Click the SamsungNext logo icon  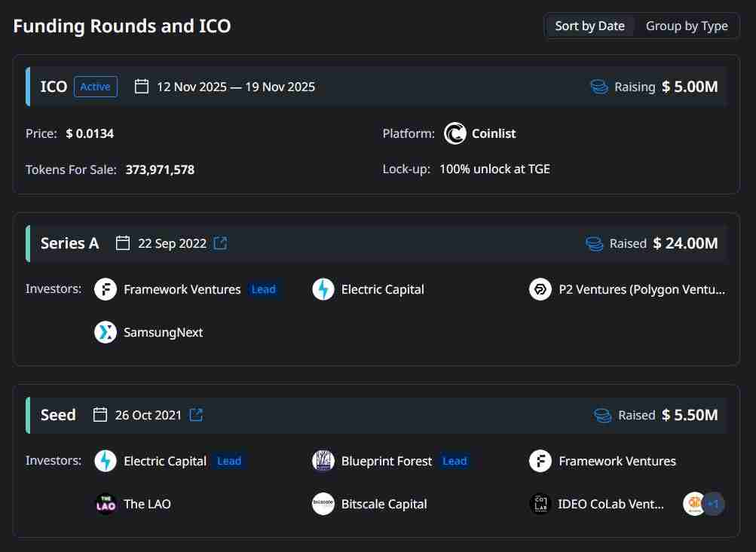click(106, 332)
